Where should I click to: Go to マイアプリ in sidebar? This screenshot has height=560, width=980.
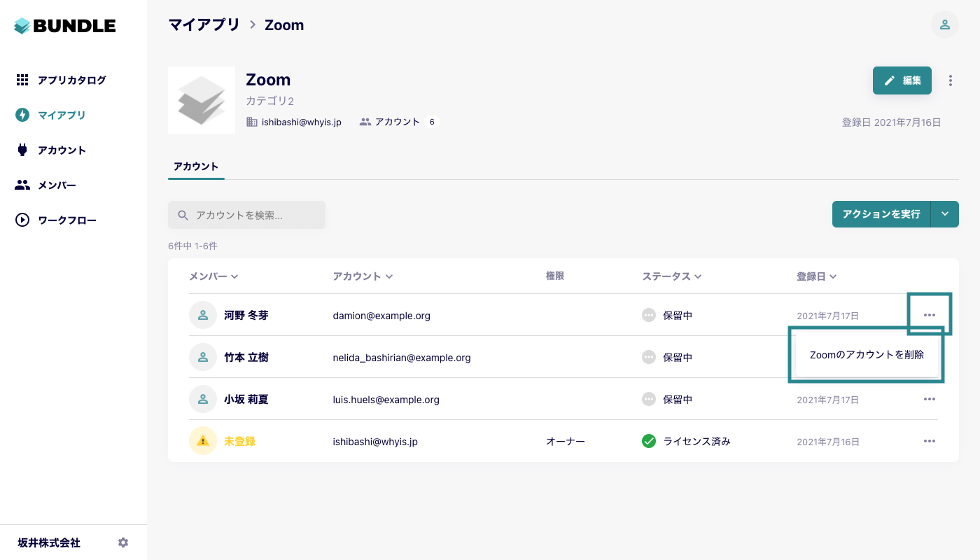(x=62, y=115)
